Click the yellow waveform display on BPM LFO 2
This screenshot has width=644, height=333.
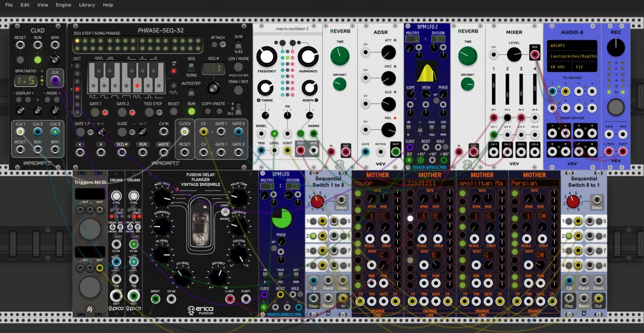pos(427,71)
